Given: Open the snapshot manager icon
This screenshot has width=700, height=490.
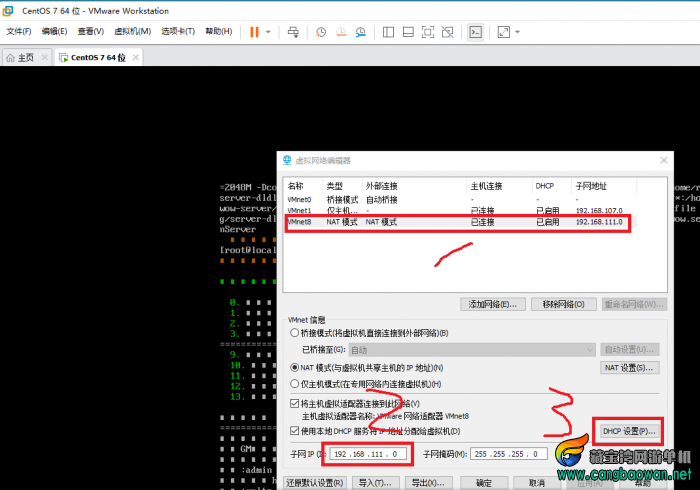Looking at the screenshot, I should (360, 32).
